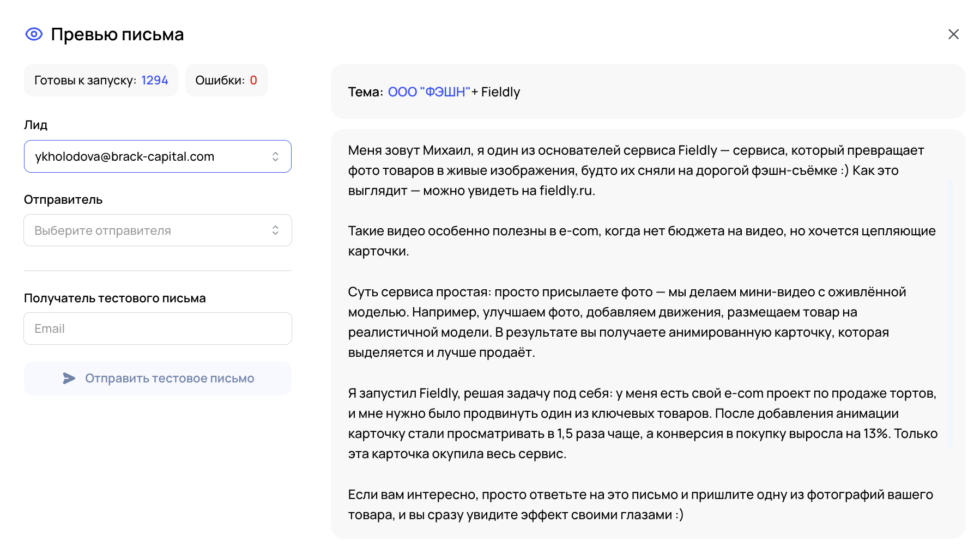Image resolution: width=980 pixels, height=560 pixels.
Task: Click the Готовы к запуску 1294 badge
Action: click(101, 80)
